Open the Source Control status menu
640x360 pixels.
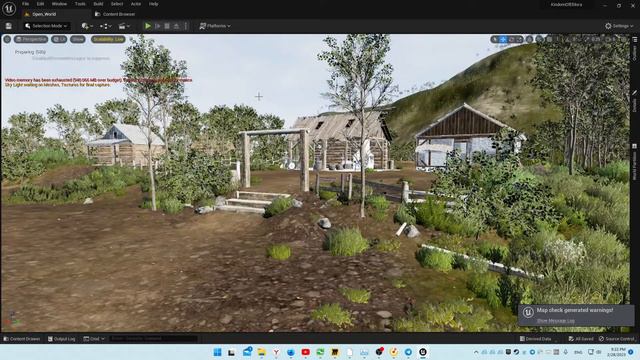tap(616, 339)
